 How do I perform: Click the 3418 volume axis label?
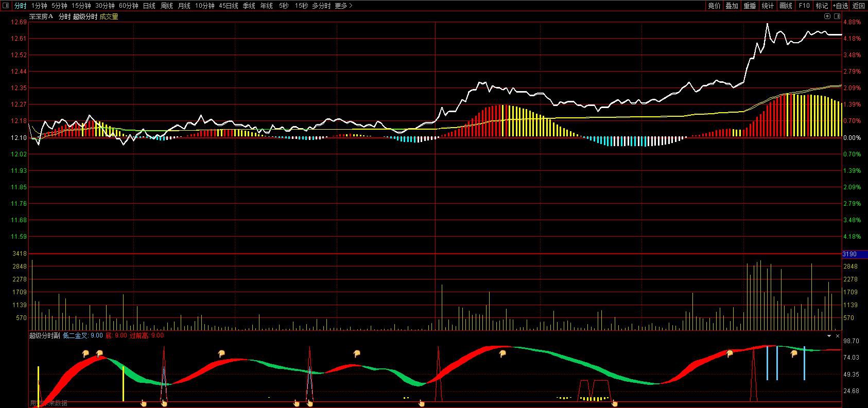(x=20, y=254)
